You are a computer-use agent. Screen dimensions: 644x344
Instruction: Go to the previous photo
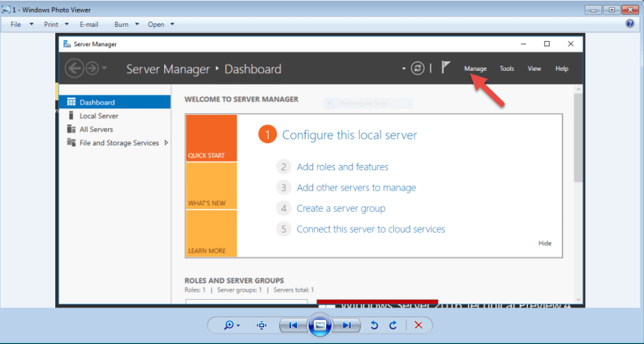click(x=293, y=325)
